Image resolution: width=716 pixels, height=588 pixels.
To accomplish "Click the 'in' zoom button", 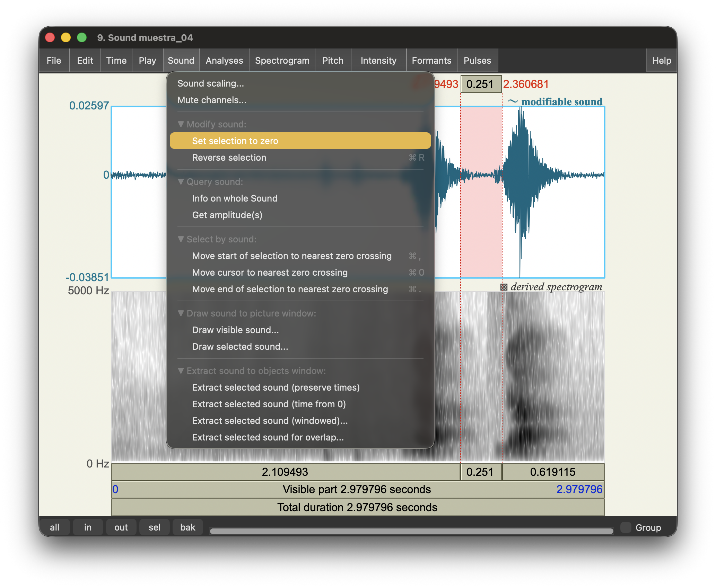I will point(88,527).
